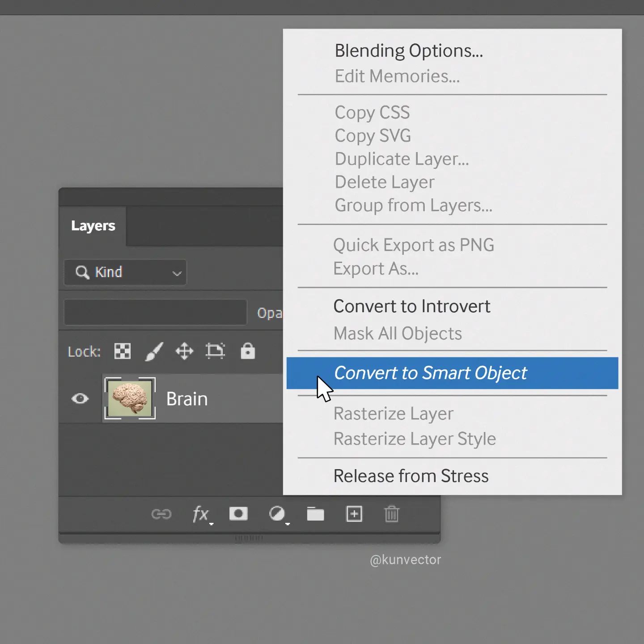Create a new group folder

315,514
